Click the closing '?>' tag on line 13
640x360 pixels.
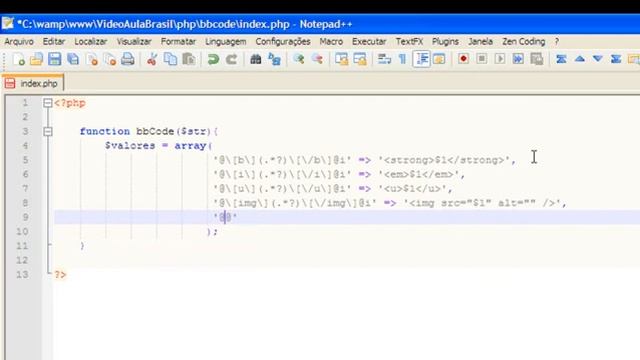tap(60, 275)
